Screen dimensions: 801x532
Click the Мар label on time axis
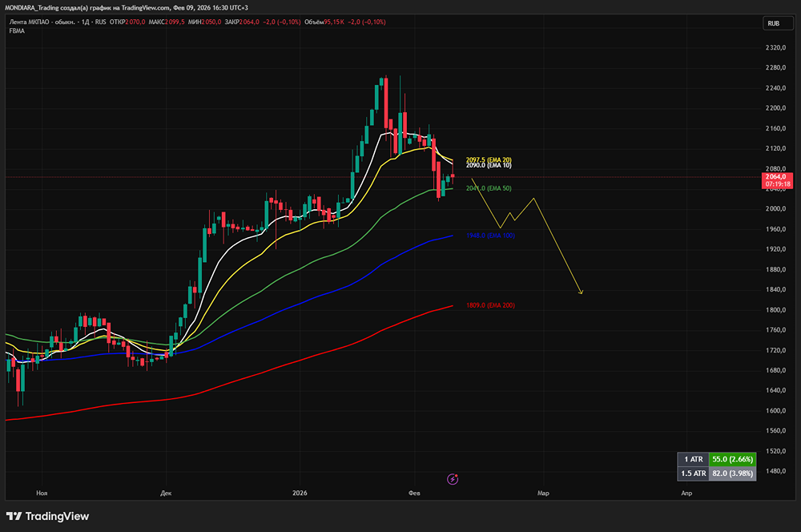click(543, 494)
